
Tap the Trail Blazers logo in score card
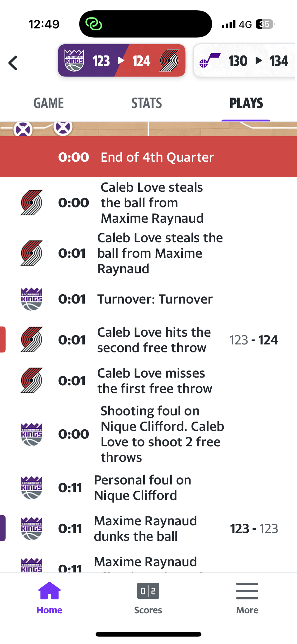pos(169,60)
